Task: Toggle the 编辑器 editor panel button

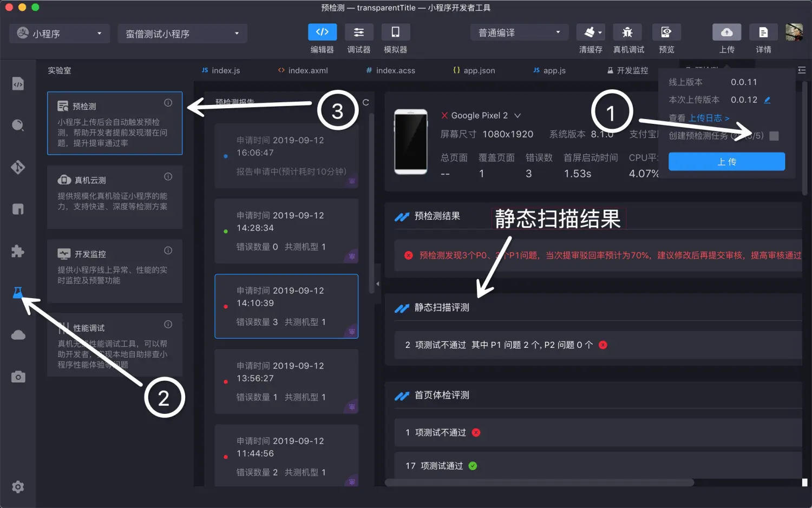Action: click(x=322, y=32)
